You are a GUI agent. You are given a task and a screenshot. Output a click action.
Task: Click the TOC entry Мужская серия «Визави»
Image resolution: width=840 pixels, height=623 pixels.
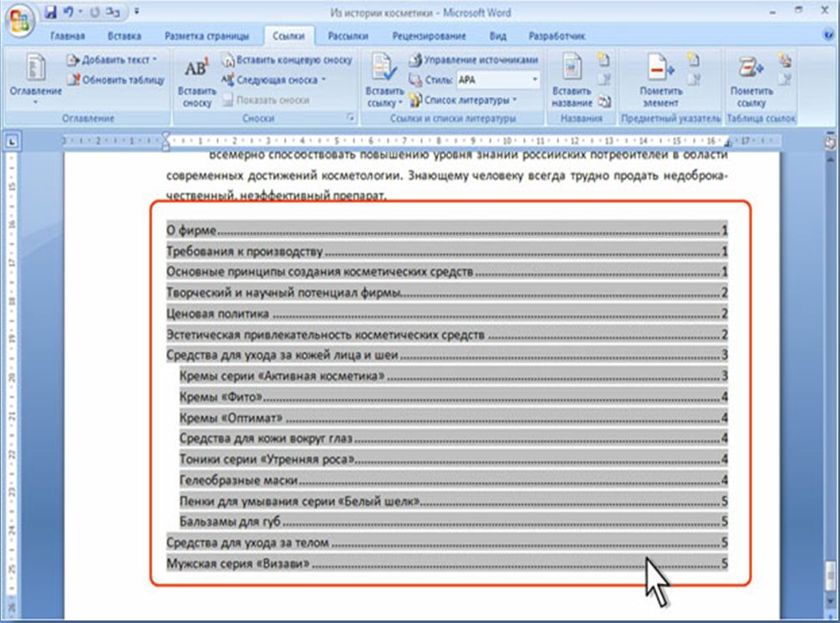[447, 564]
